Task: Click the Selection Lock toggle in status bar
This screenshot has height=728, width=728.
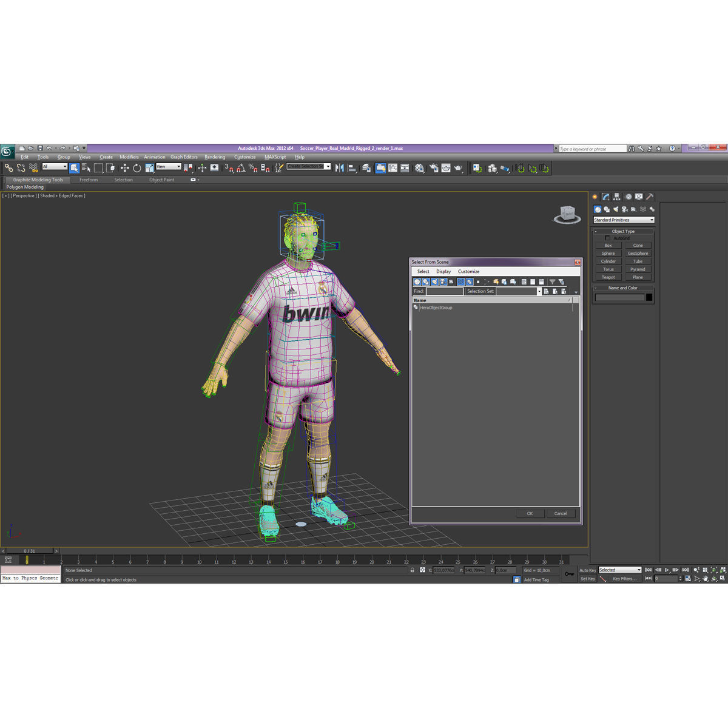Action: click(412, 570)
